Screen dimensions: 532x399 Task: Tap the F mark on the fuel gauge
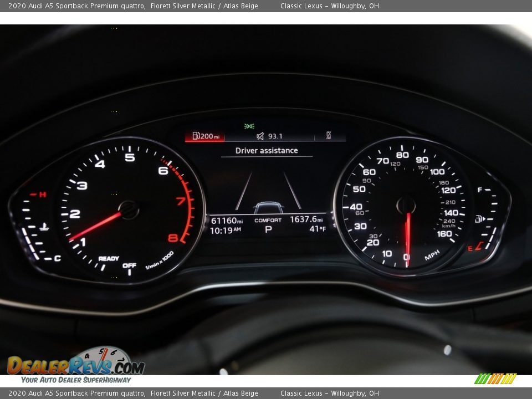pyautogui.click(x=479, y=190)
